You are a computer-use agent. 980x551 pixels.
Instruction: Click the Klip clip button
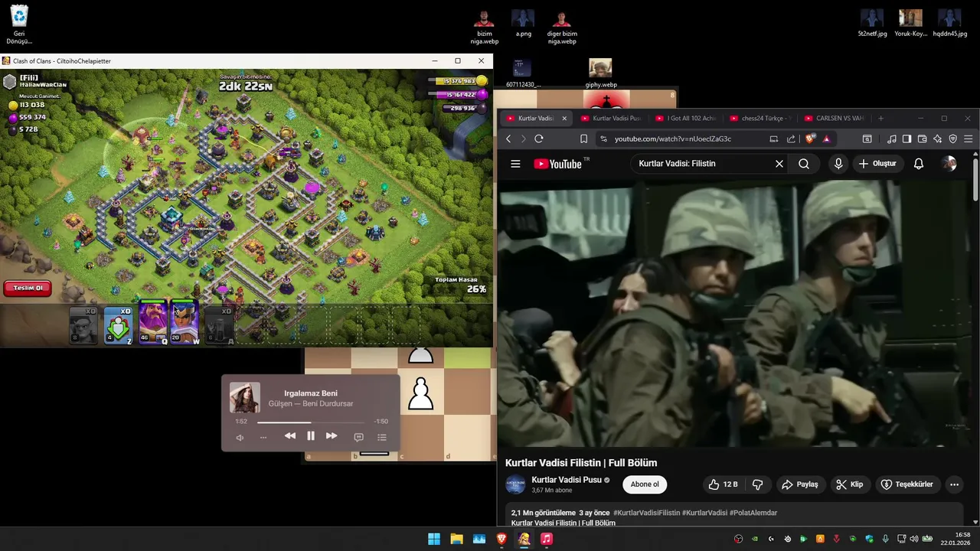coord(850,484)
